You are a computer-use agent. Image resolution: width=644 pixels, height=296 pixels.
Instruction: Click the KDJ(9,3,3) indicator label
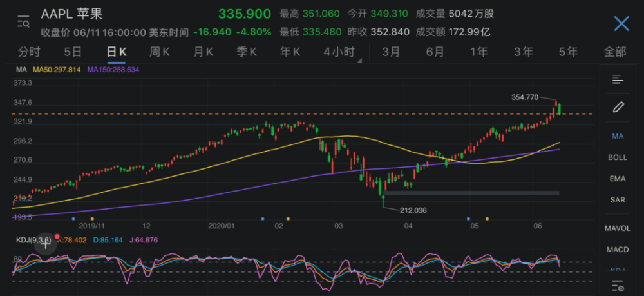pos(33,240)
